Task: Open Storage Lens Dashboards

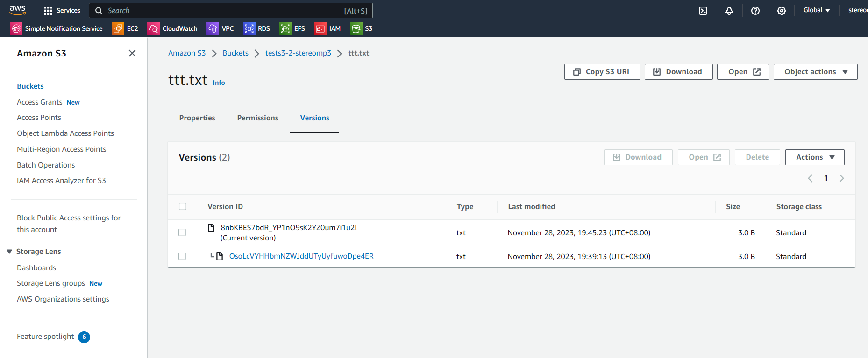Action: point(36,268)
